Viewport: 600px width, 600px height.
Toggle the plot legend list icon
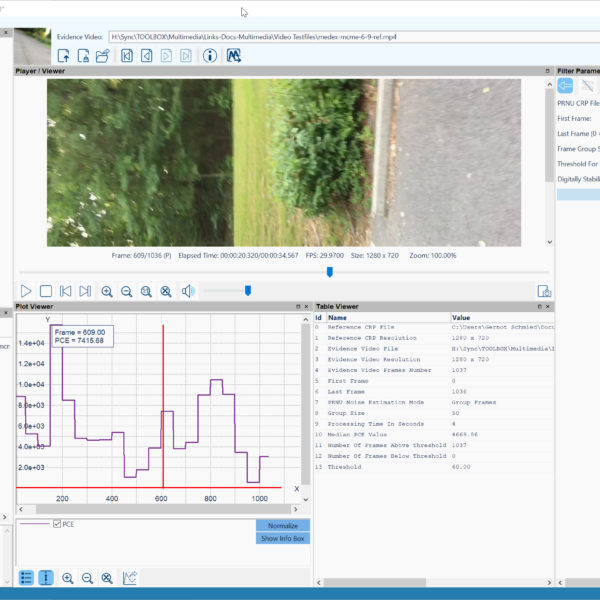pos(26,578)
